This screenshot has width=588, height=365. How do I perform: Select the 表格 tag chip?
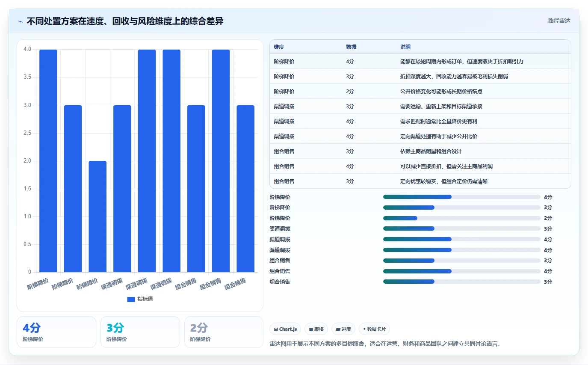click(x=316, y=329)
